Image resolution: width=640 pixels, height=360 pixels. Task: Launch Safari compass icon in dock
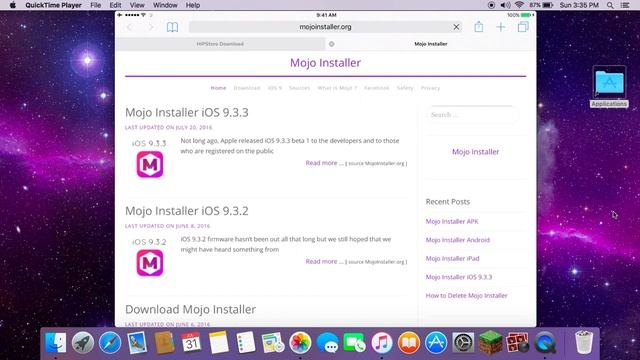coord(110,342)
